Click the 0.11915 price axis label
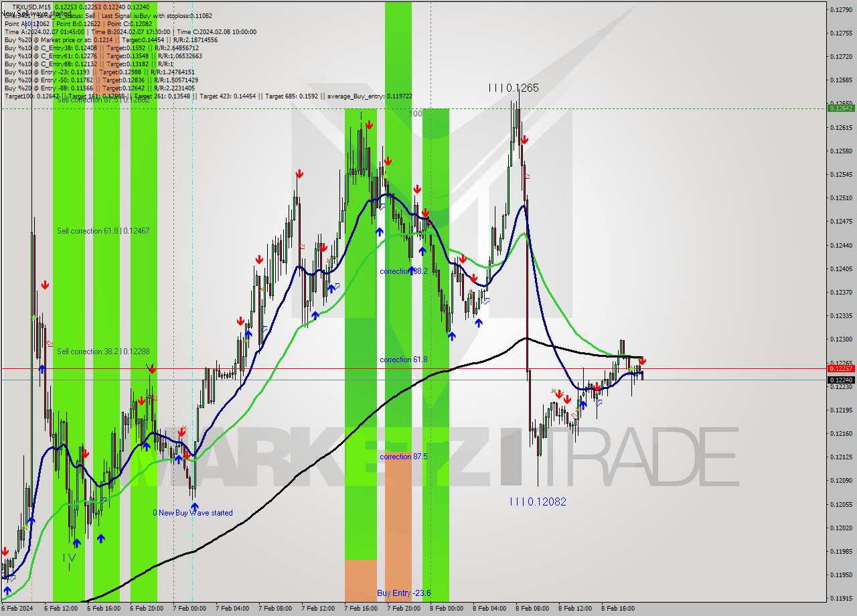 (x=841, y=598)
